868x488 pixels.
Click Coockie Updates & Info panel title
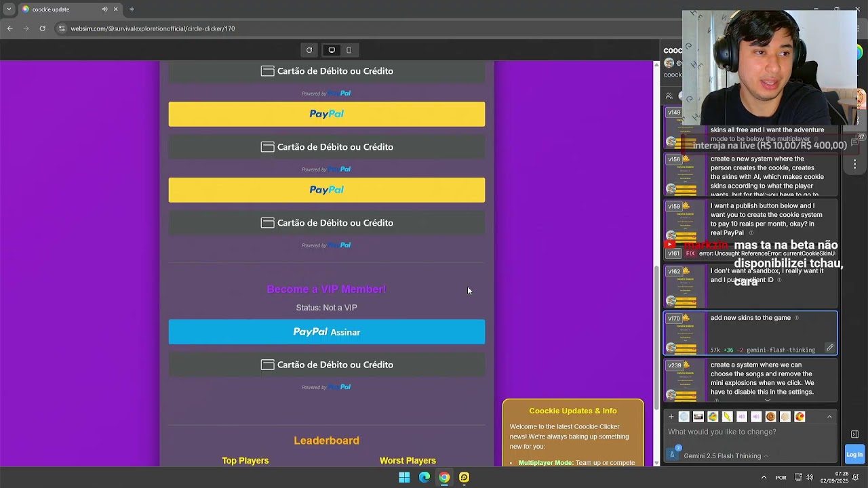coord(573,411)
